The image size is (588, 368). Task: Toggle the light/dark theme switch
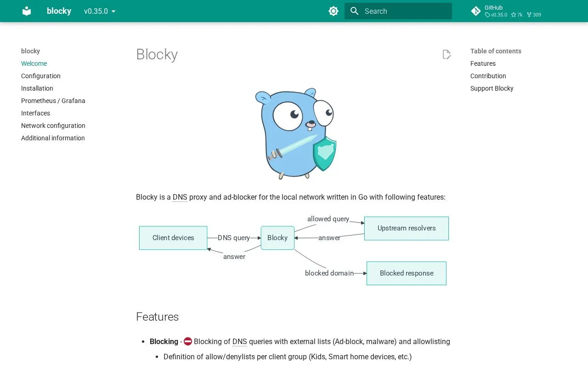pos(334,11)
